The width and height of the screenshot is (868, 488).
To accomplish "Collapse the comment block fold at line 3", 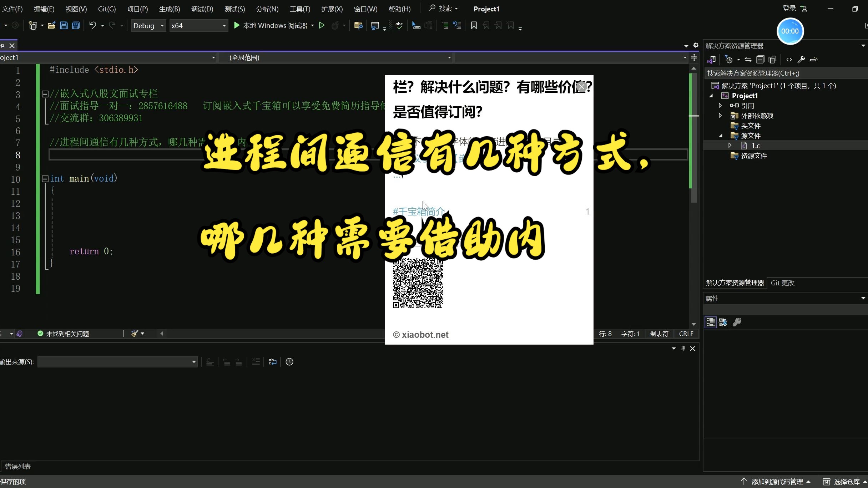I will (x=45, y=94).
